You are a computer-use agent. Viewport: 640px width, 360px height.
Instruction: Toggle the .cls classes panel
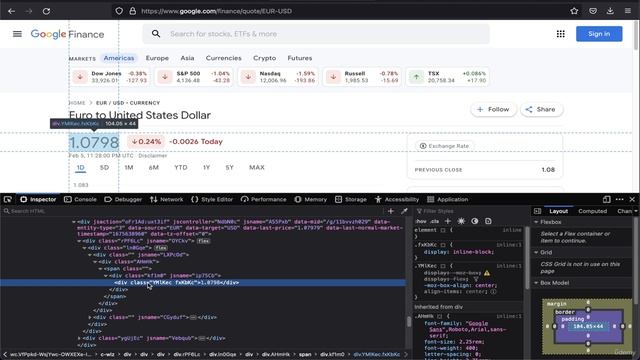tap(435, 221)
